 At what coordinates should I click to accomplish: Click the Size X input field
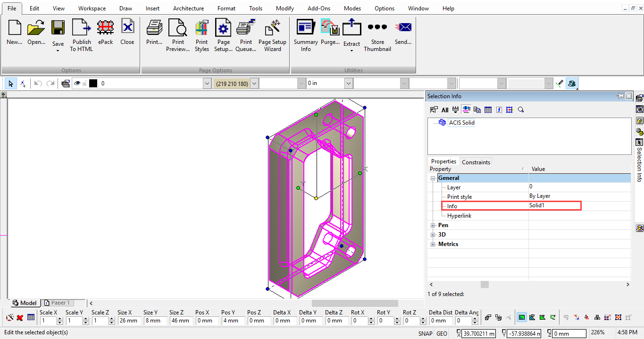tap(128, 321)
